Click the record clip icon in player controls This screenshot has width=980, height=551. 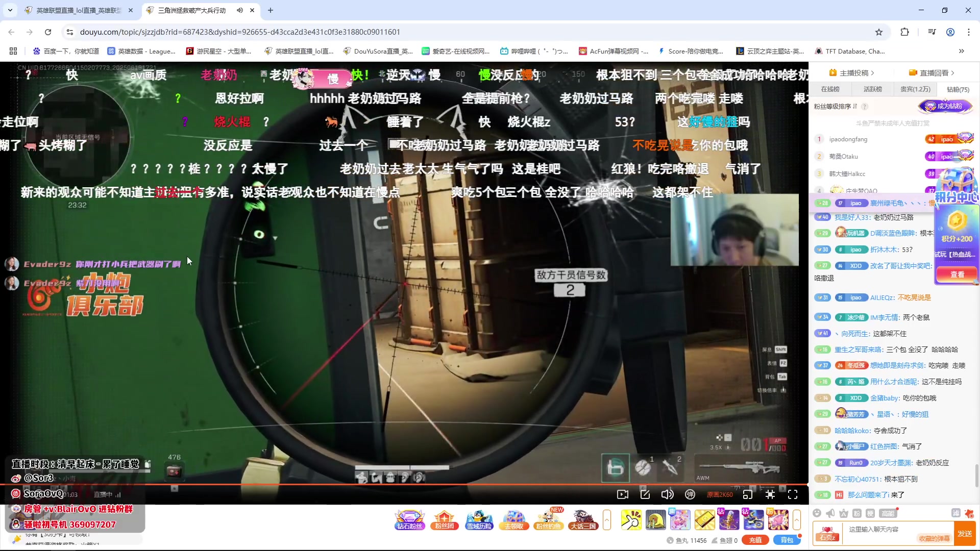(x=623, y=494)
